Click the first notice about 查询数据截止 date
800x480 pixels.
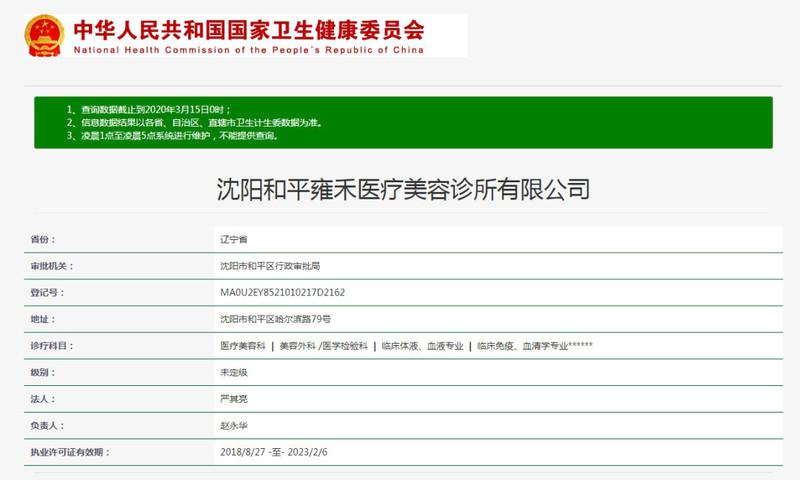(148, 108)
